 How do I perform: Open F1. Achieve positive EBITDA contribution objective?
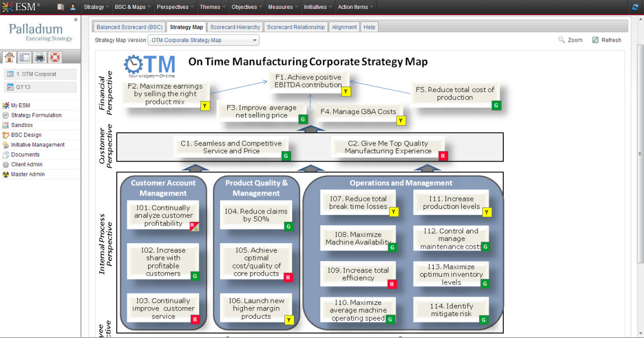tap(308, 81)
